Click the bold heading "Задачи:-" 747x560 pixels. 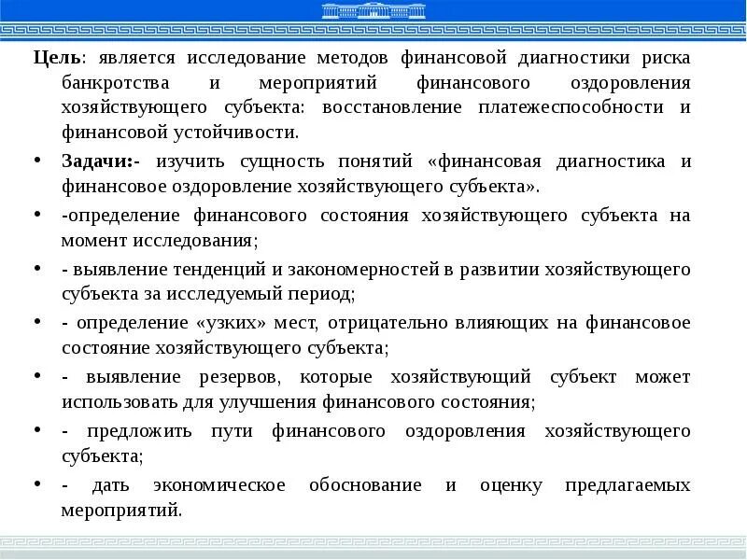101,161
